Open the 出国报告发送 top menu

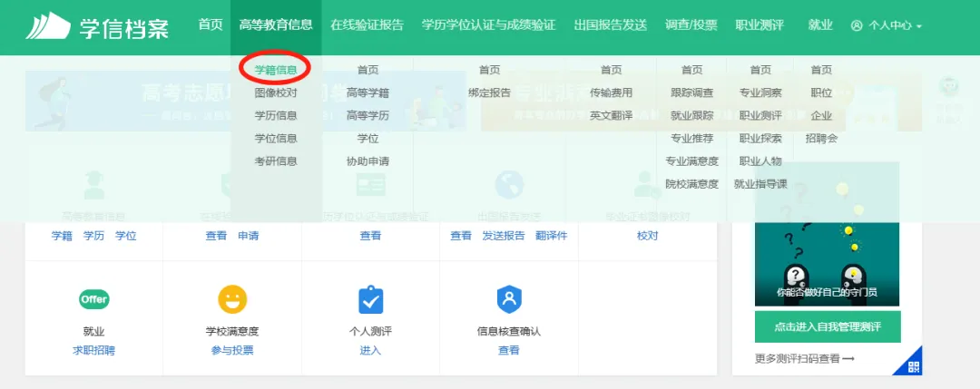click(611, 25)
